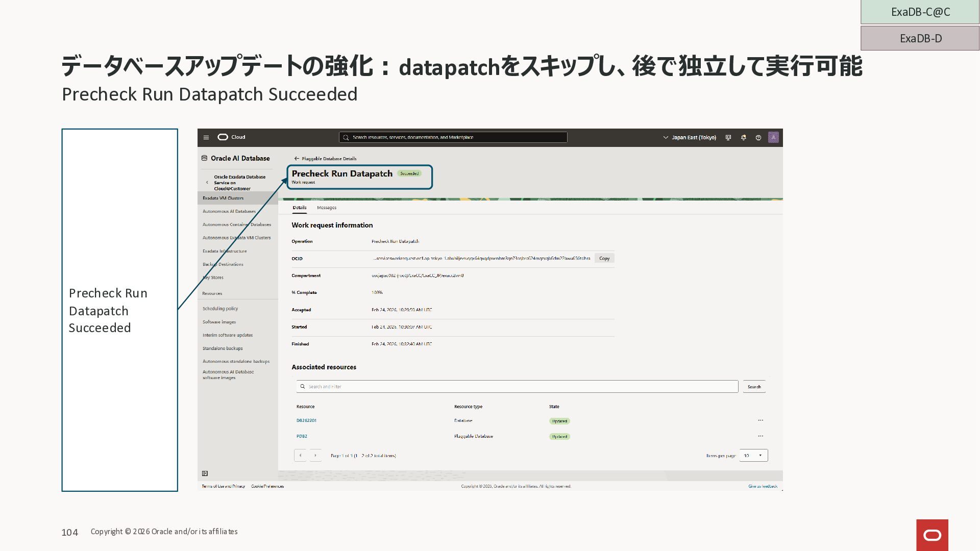Open the hamburger navigation menu
The image size is (980, 551).
click(x=206, y=137)
